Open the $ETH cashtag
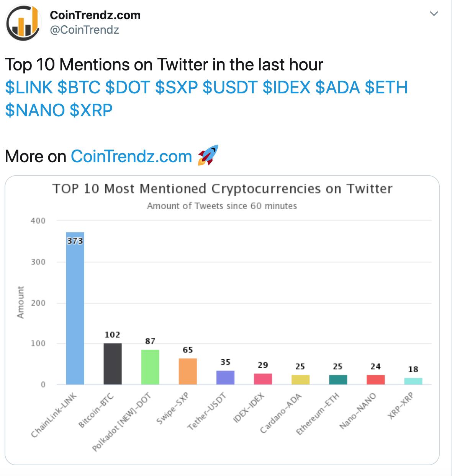This screenshot has width=452, height=476. [x=386, y=87]
